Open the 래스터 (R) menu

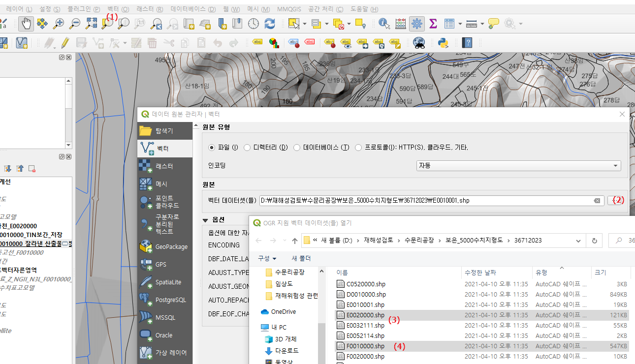[150, 9]
